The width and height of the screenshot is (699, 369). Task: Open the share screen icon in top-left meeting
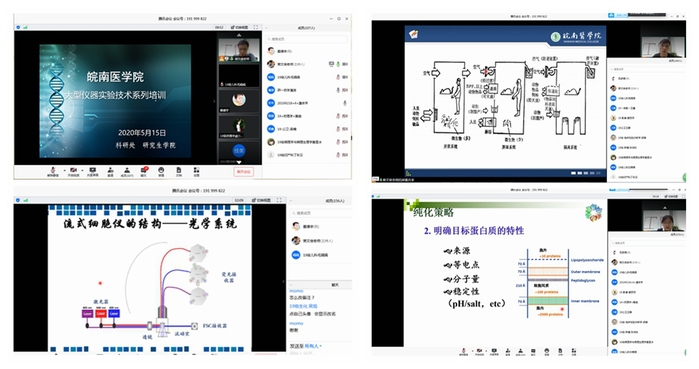tap(92, 172)
